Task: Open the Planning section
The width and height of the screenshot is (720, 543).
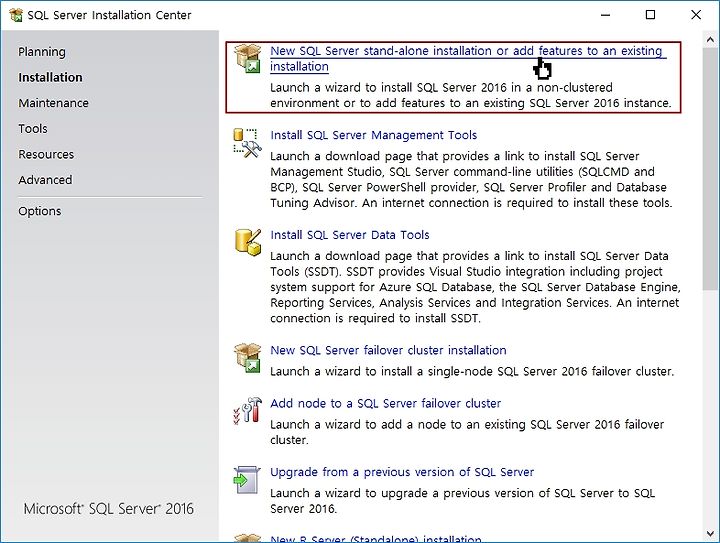Action: 42,52
